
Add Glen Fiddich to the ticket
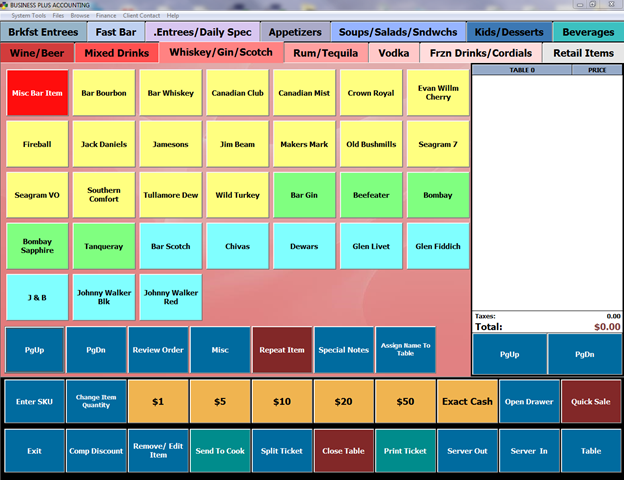click(438, 246)
